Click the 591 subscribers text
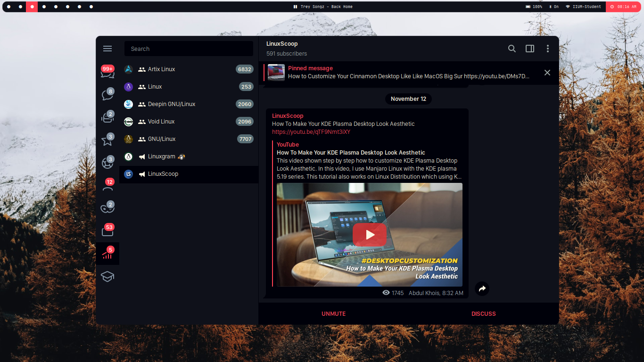This screenshot has height=362, width=644. [287, 54]
